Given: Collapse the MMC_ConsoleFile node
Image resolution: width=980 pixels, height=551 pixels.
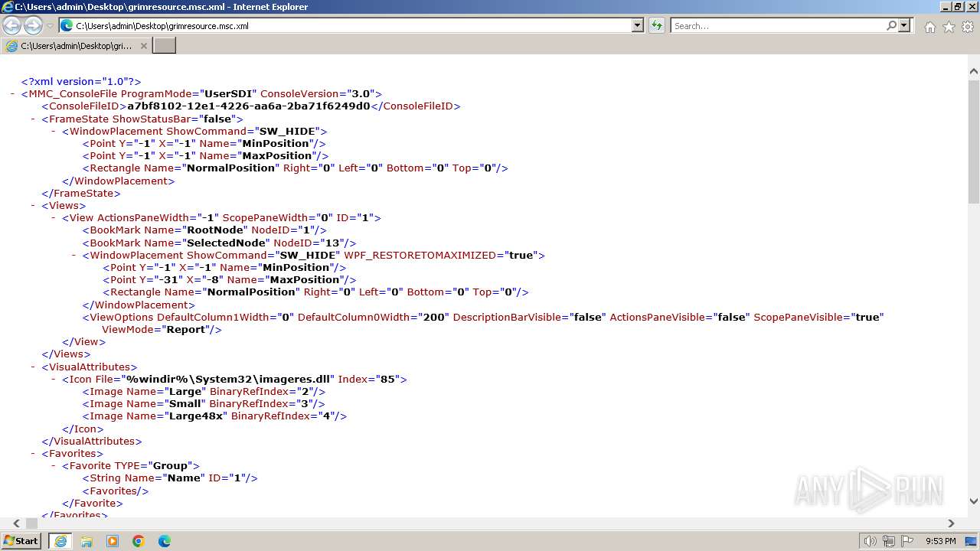Looking at the screenshot, I should (13, 93).
